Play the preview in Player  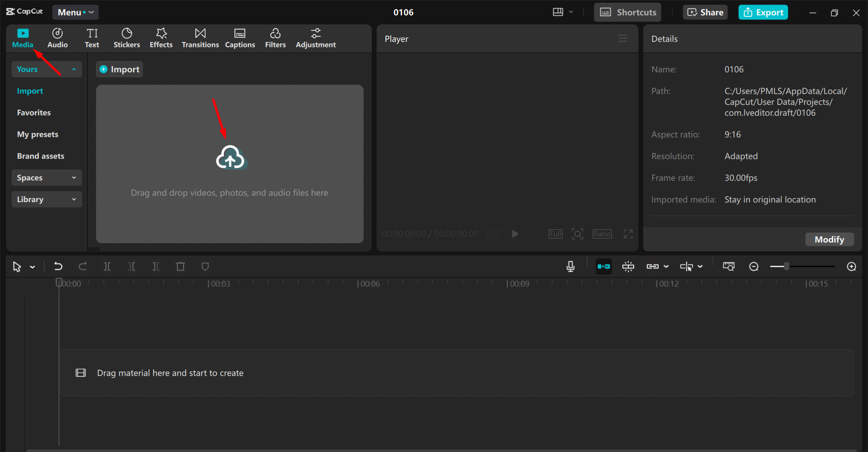click(515, 234)
